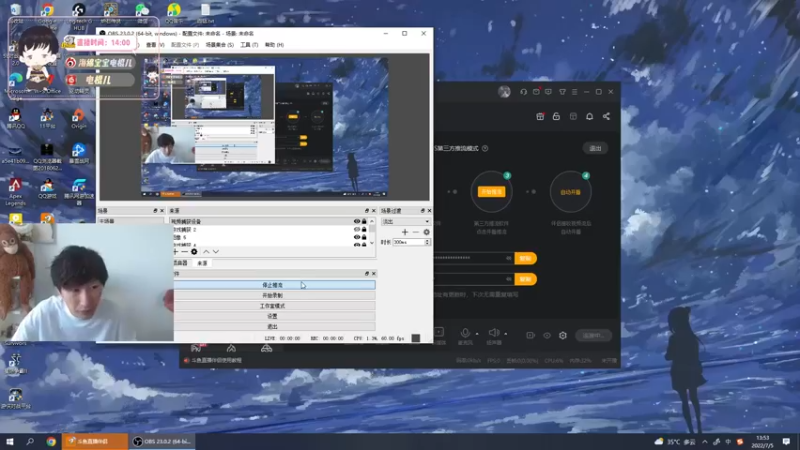Click the microphone icon in Douyu toolbar
Image resolution: width=800 pixels, height=450 pixels.
465,333
